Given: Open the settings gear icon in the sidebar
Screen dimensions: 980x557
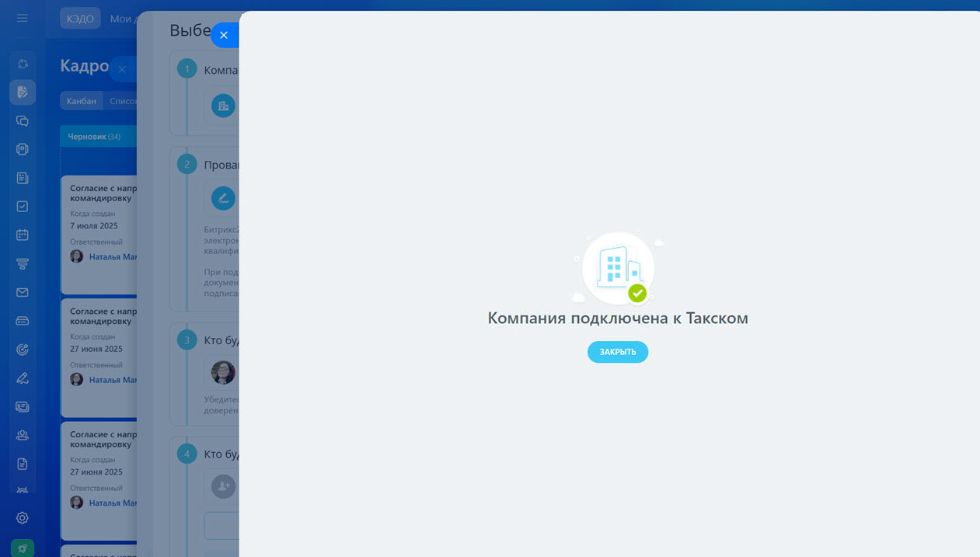Looking at the screenshot, I should (23, 518).
